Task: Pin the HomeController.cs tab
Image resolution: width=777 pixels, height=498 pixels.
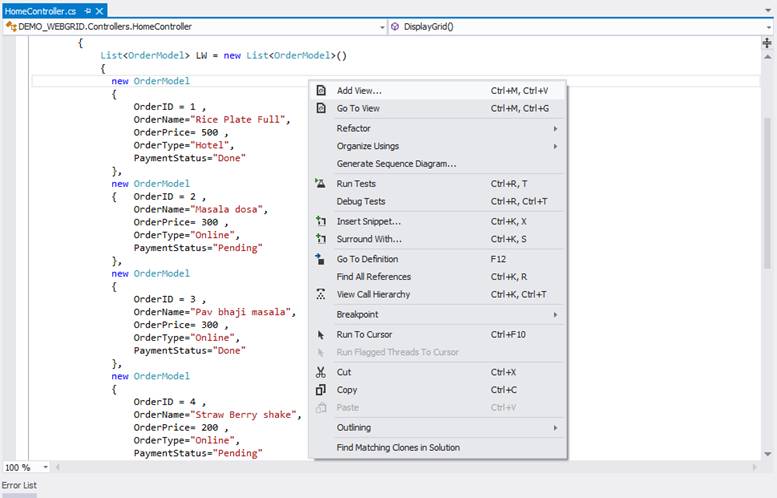Action: point(87,10)
